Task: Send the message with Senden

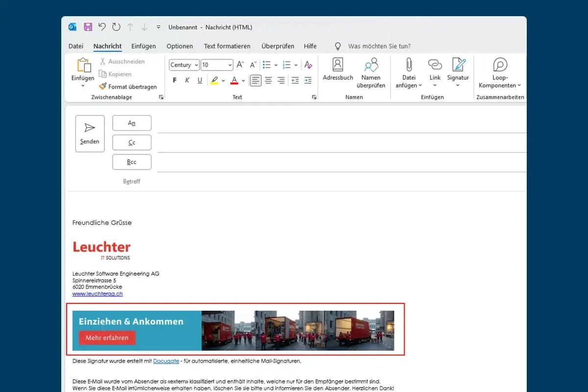Action: (x=90, y=134)
